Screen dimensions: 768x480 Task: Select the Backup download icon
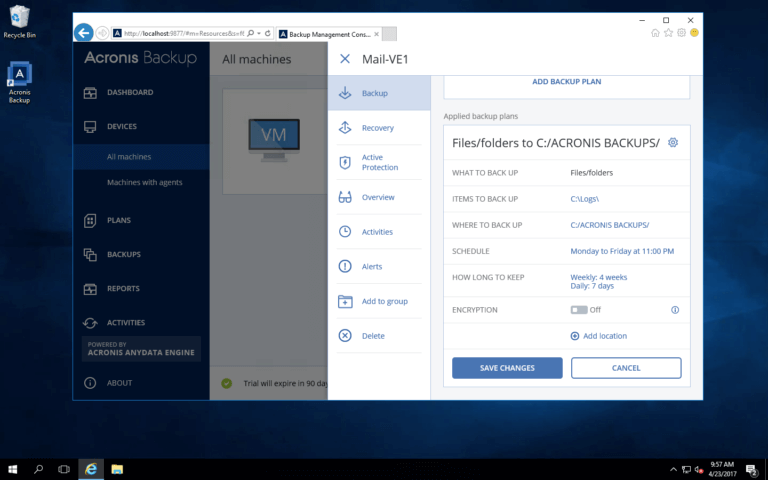tap(345, 93)
